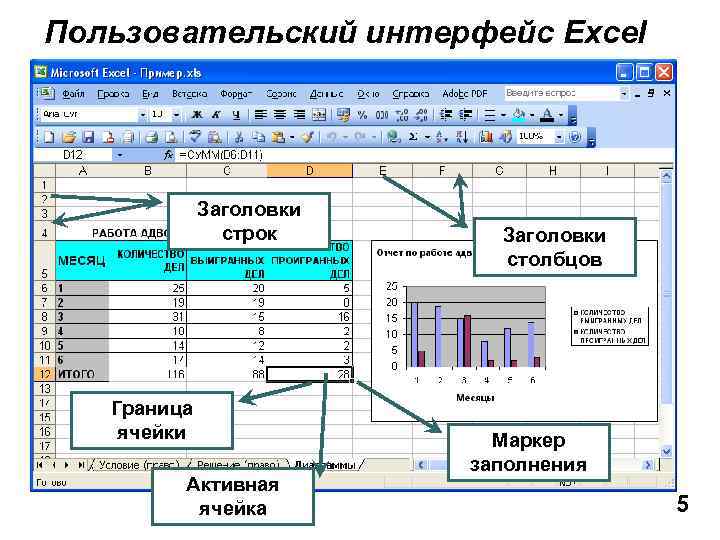Select column D header
Viewport: 720px width, 540px height.
(309, 171)
